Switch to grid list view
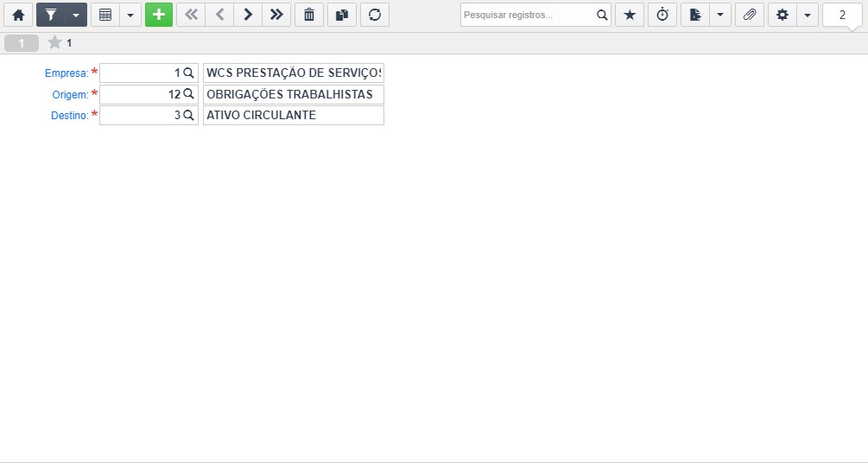 (105, 15)
